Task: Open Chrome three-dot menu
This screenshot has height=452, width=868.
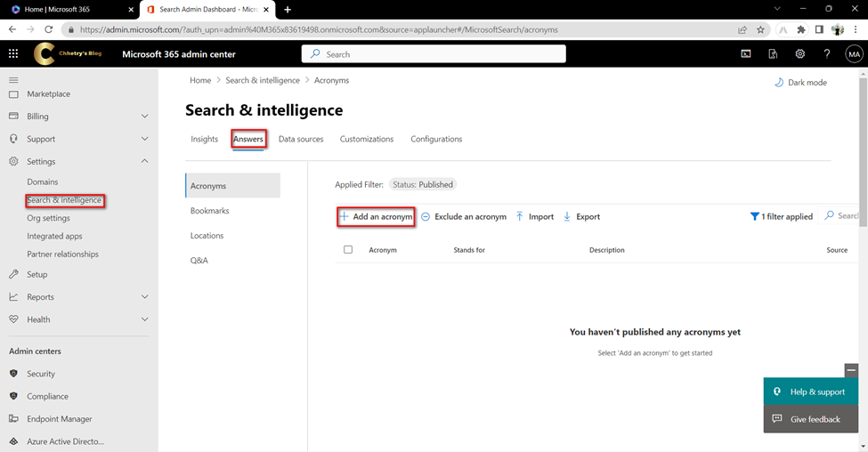Action: (x=856, y=30)
